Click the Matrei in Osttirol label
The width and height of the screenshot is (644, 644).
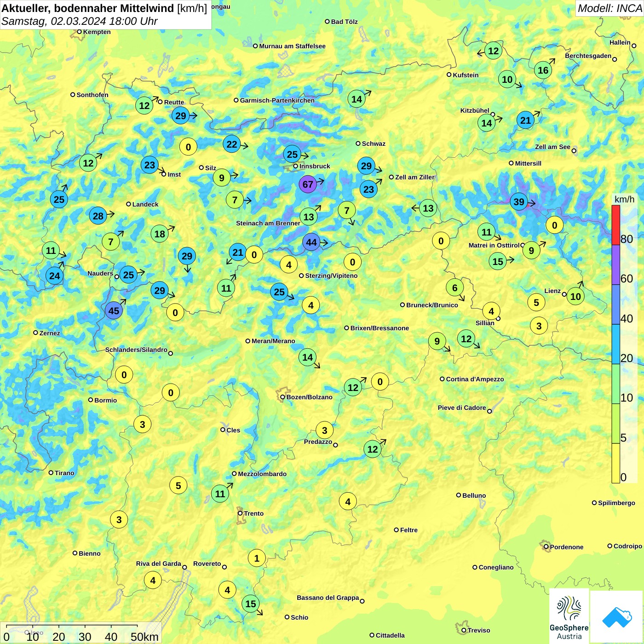(494, 245)
